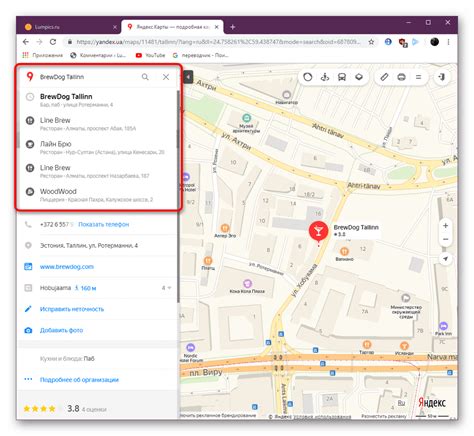Click Добавить фото link
Screen dimensions: 474x436
(x=61, y=330)
